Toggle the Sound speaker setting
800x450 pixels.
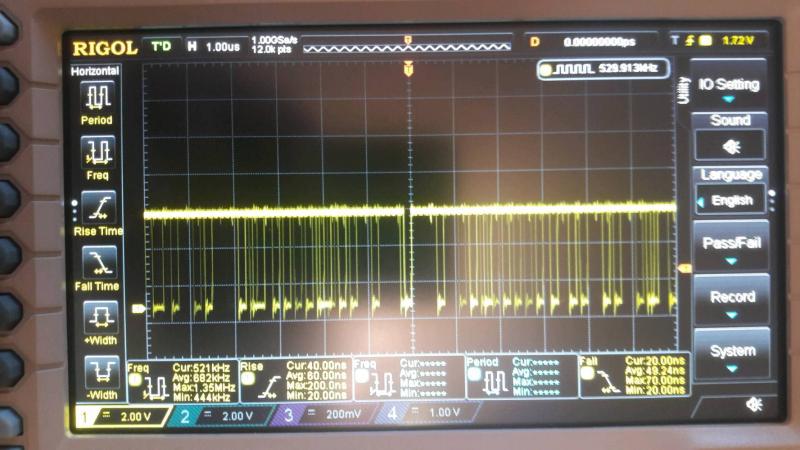pos(730,146)
